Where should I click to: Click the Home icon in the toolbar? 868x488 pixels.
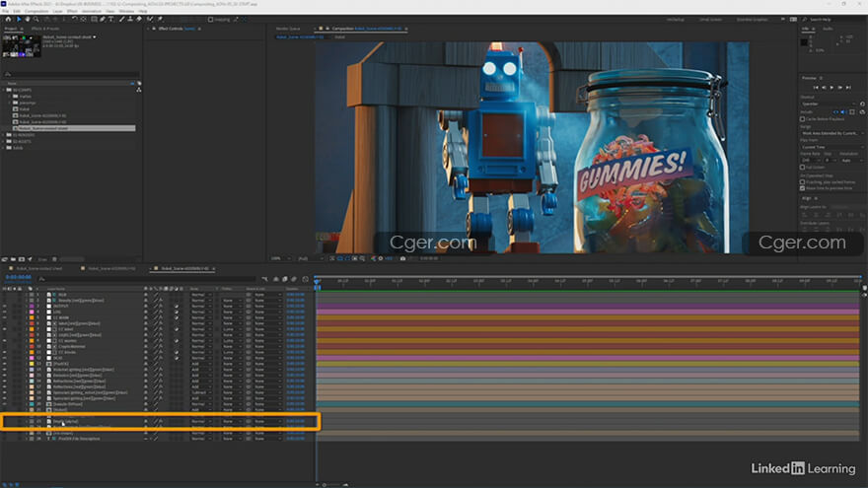[x=8, y=19]
